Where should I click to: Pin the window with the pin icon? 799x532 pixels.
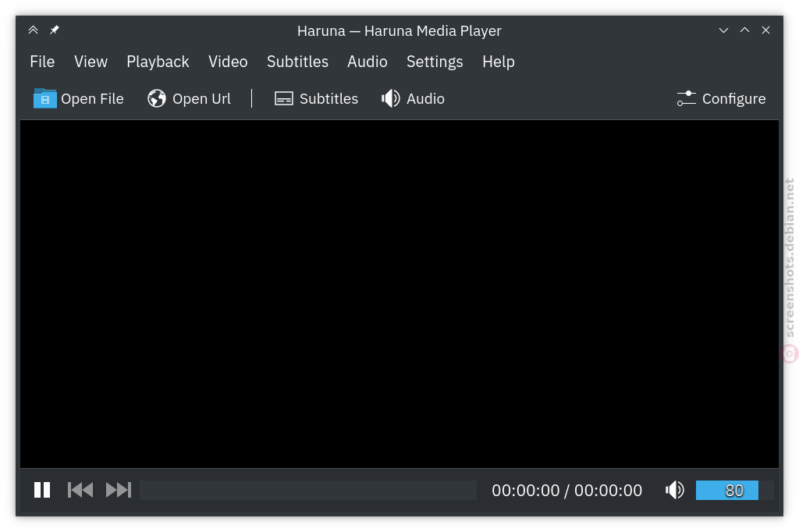point(54,30)
